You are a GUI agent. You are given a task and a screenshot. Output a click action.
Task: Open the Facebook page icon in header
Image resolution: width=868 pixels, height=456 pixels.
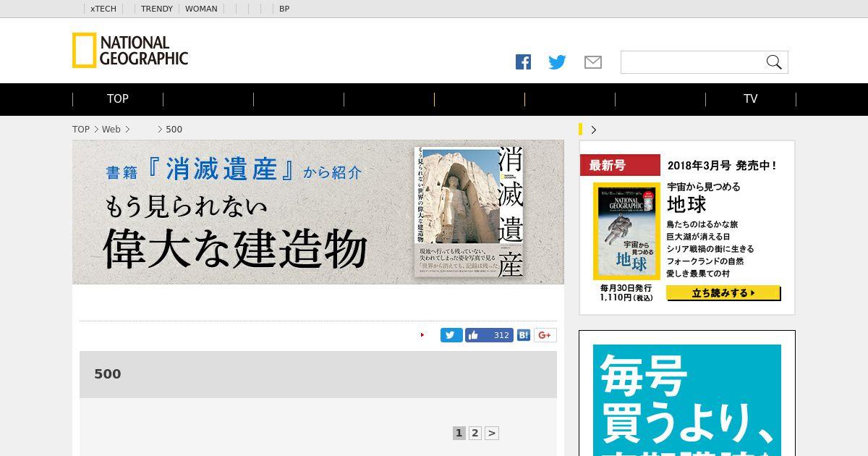tap(523, 62)
